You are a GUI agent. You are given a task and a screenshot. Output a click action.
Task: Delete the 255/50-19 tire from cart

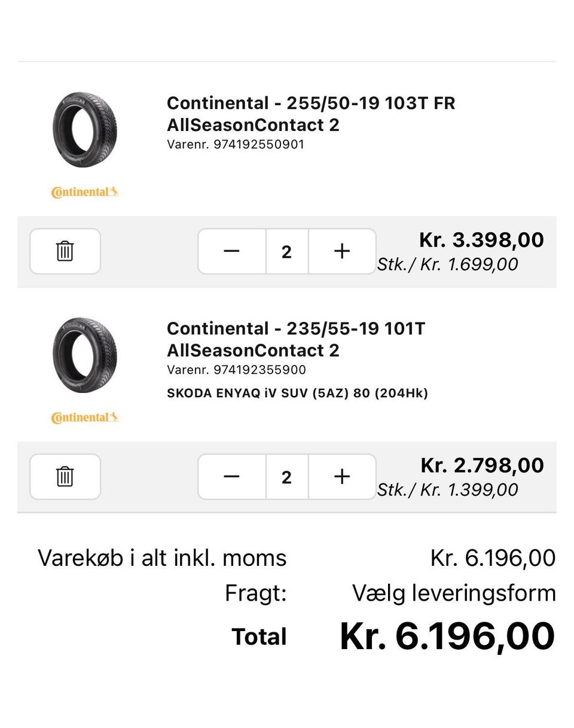(x=65, y=251)
